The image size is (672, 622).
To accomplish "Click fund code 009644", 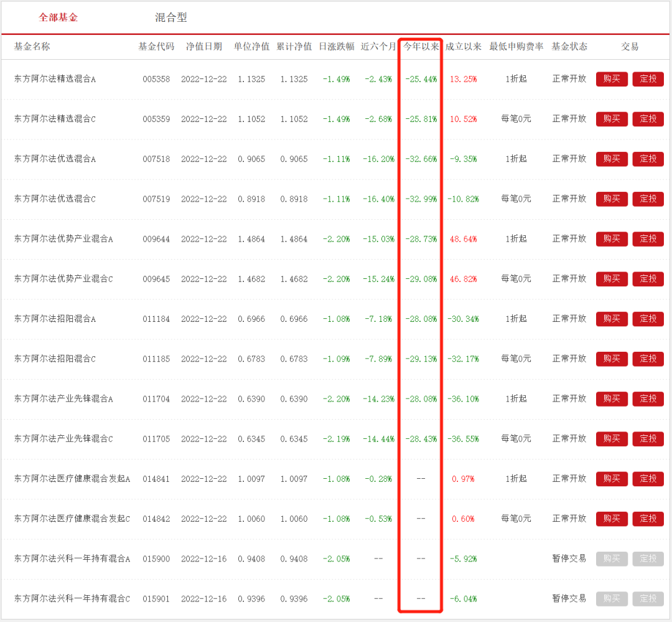I will pyautogui.click(x=156, y=239).
